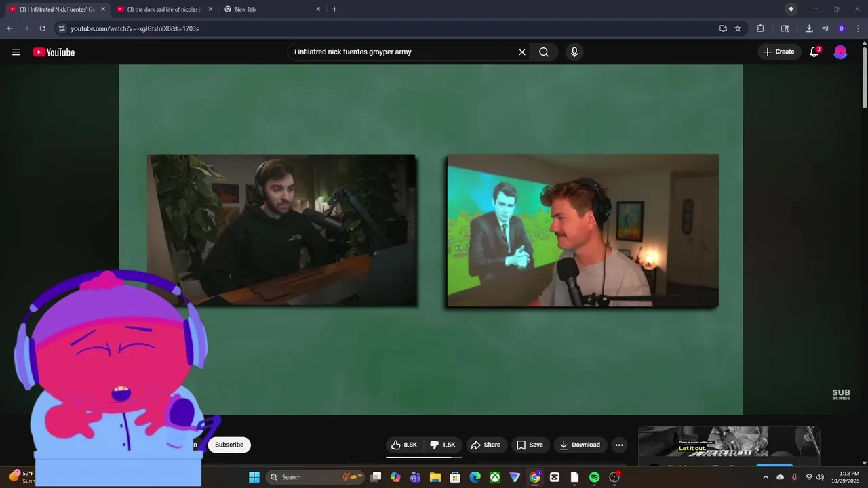The width and height of the screenshot is (868, 488).
Task: Close the New Tab tab
Action: 318,9
